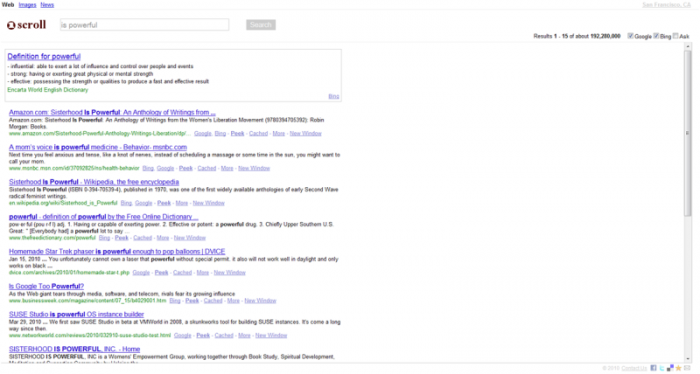The width and height of the screenshot is (700, 374).
Task: Expand More for the Wikipedia Sisterhood result
Action: click(182, 203)
